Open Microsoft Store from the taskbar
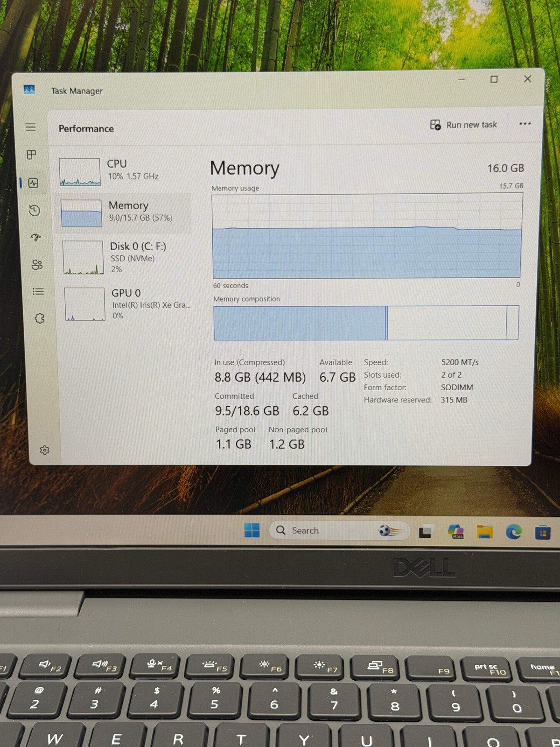 (542, 532)
